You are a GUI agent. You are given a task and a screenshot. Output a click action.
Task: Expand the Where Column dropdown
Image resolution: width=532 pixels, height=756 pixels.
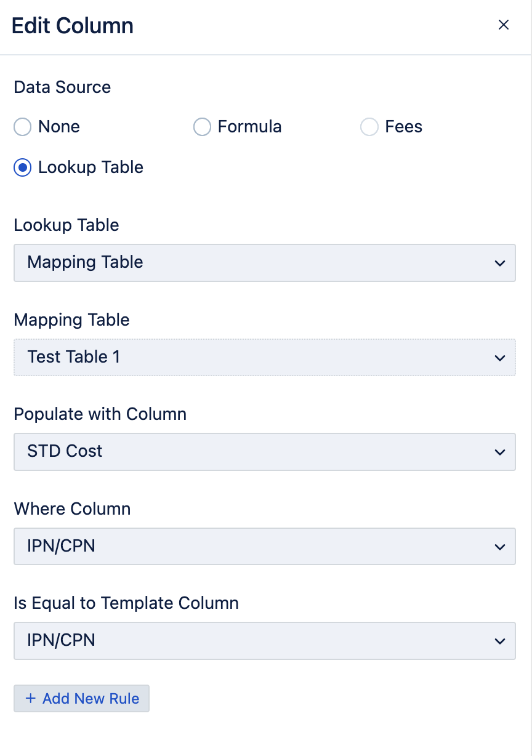pyautogui.click(x=264, y=547)
